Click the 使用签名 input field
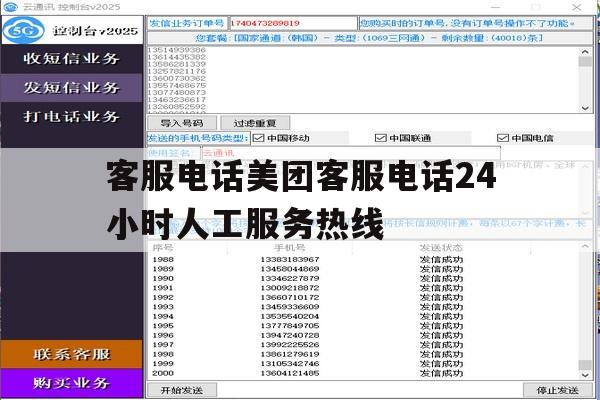 [x=351, y=153]
